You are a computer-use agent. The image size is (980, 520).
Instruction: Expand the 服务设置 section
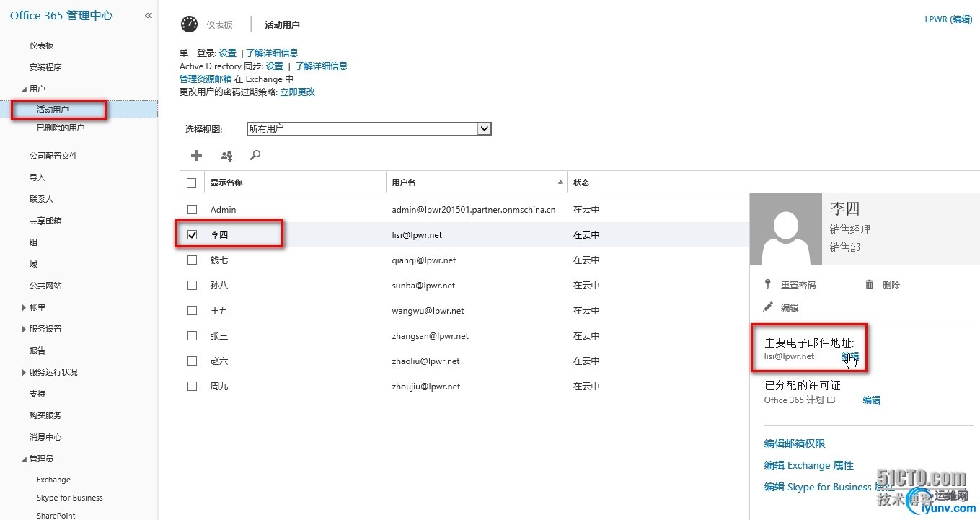pos(24,329)
